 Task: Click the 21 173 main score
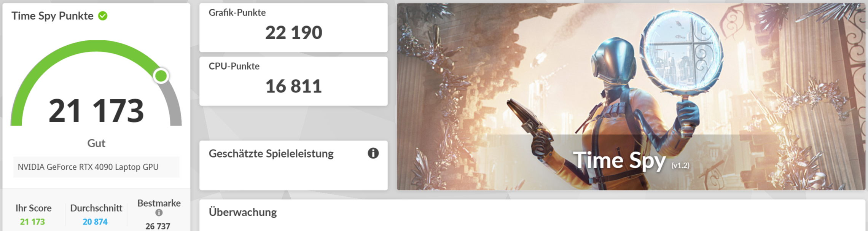96,111
